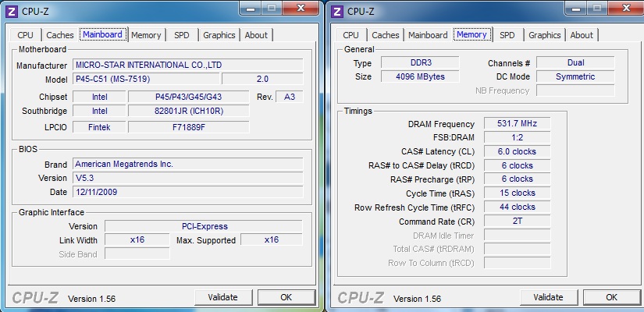Image resolution: width=644 pixels, height=312 pixels.
Task: Click the RAS# Precharge value 6 clocks
Action: (x=517, y=179)
